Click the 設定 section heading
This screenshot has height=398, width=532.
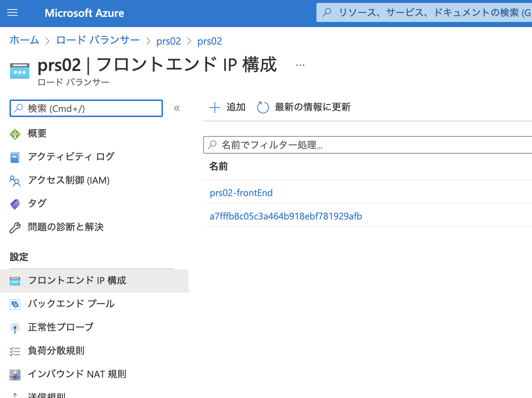click(19, 257)
